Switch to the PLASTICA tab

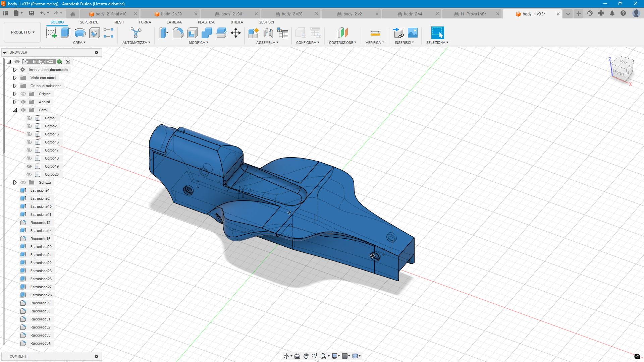(x=206, y=22)
